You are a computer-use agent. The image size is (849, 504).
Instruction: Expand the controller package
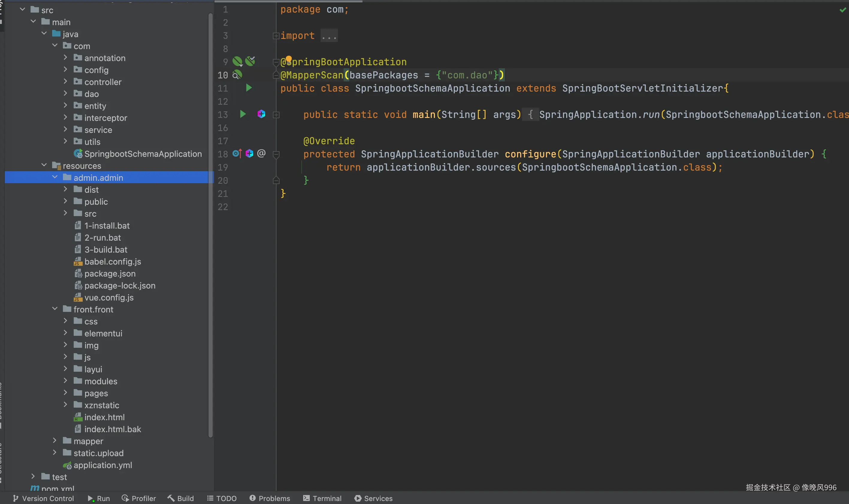[x=65, y=81]
